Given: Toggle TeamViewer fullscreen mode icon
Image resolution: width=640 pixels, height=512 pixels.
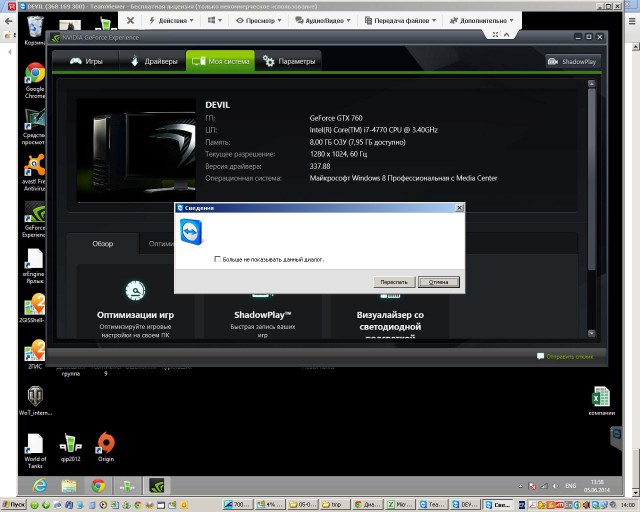Looking at the screenshot, I should click(495, 35).
